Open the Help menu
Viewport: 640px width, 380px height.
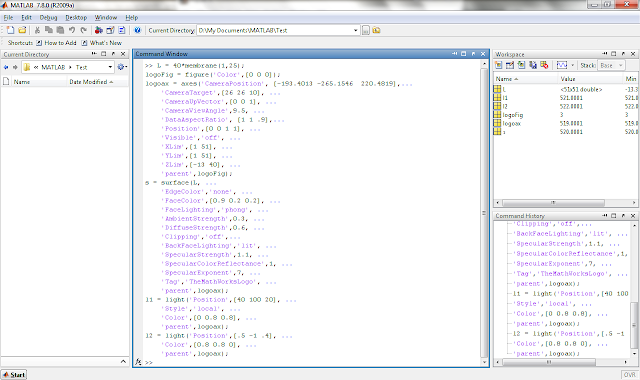(131, 18)
